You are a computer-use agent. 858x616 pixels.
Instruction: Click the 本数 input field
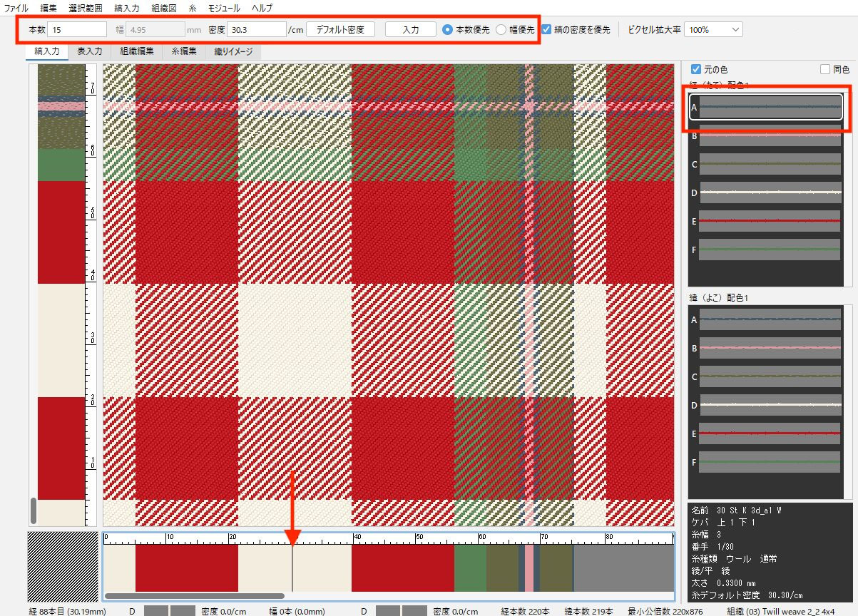[x=78, y=30]
